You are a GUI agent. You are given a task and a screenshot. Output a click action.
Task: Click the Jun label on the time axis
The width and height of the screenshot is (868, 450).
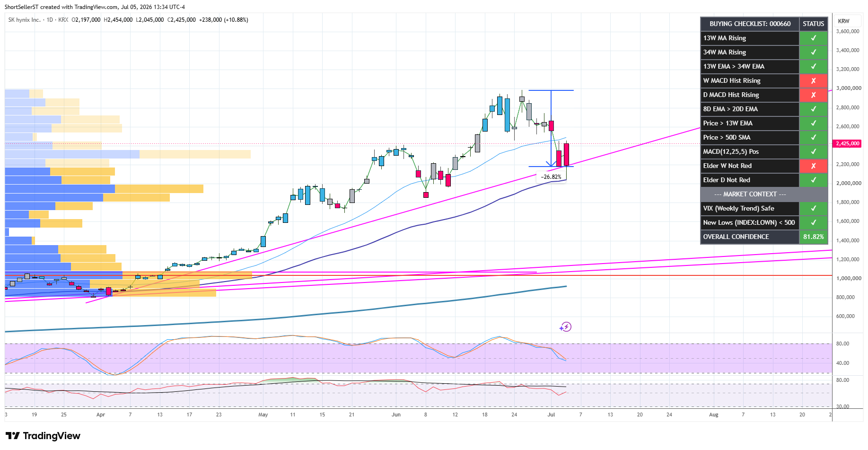pyautogui.click(x=396, y=415)
